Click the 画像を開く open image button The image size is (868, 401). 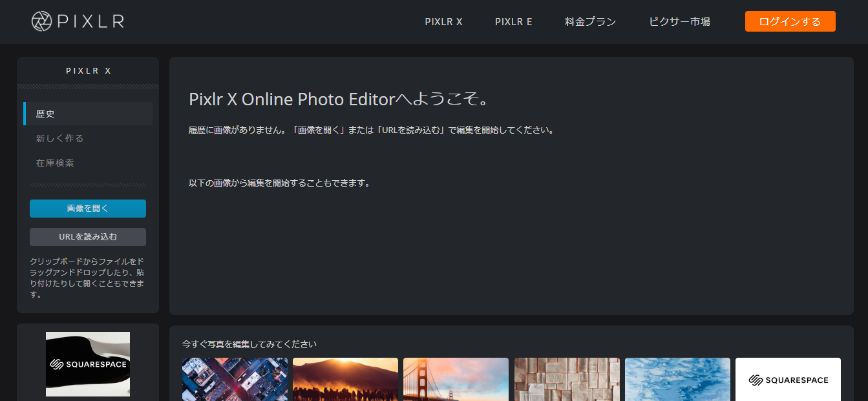(88, 209)
